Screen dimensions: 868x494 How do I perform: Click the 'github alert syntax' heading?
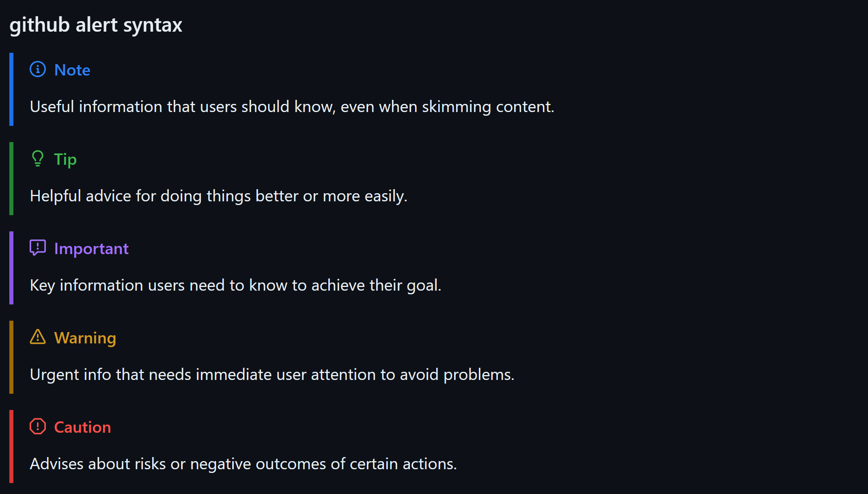(96, 25)
